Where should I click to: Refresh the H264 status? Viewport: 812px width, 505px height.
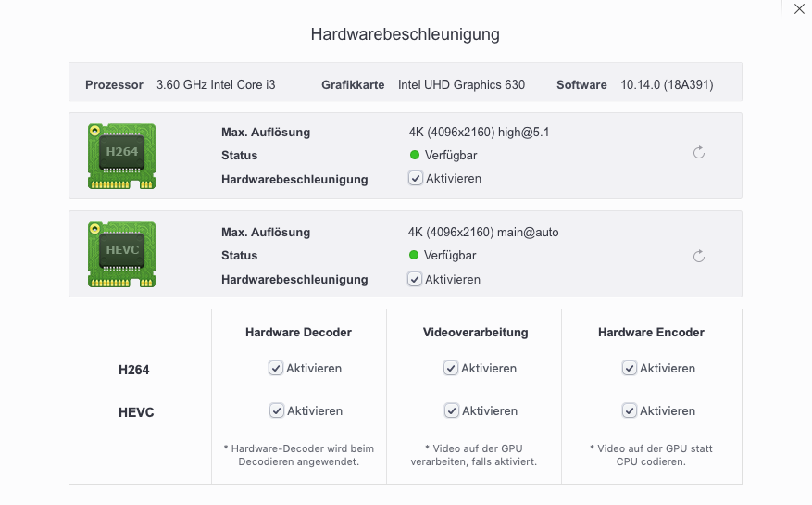click(699, 153)
